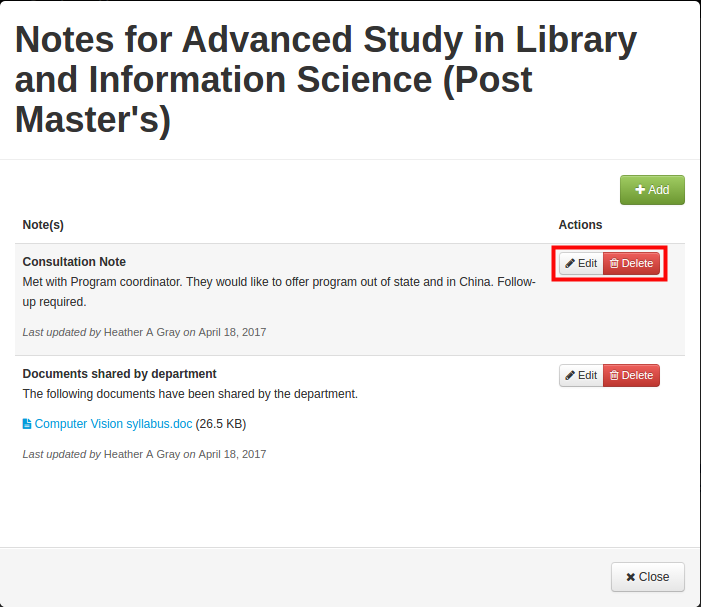
Task: Click pencil icon for Documents shared by department
Action: (570, 375)
